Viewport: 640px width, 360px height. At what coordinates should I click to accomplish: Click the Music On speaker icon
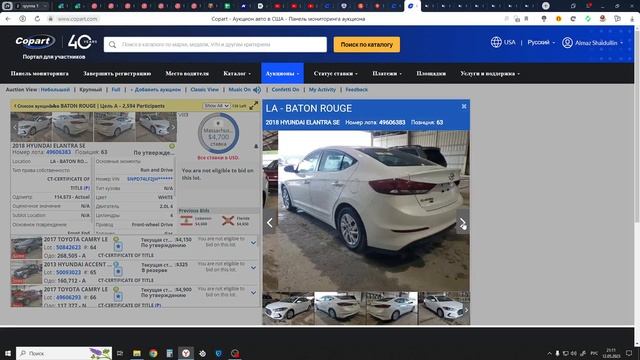click(257, 89)
